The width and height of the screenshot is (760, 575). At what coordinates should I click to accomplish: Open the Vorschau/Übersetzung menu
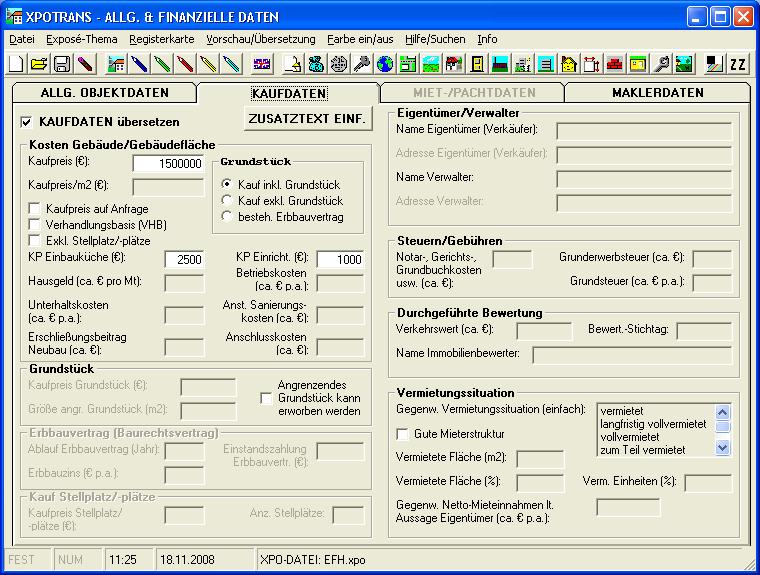[260, 39]
